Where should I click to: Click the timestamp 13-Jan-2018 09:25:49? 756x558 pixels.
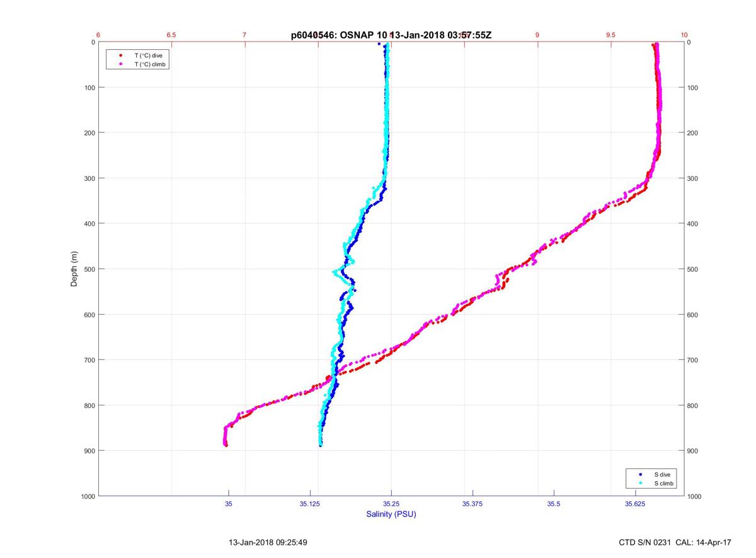click(268, 542)
